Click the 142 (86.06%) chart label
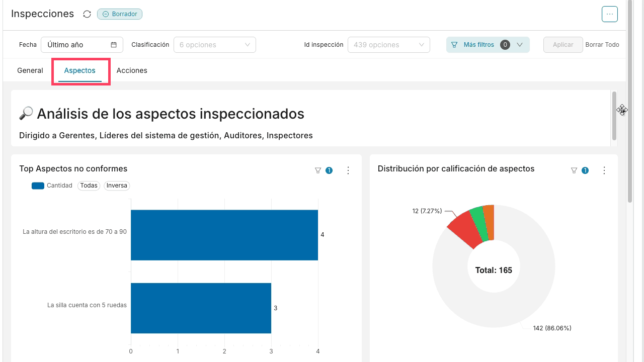This screenshot has height=362, width=644. (552, 328)
